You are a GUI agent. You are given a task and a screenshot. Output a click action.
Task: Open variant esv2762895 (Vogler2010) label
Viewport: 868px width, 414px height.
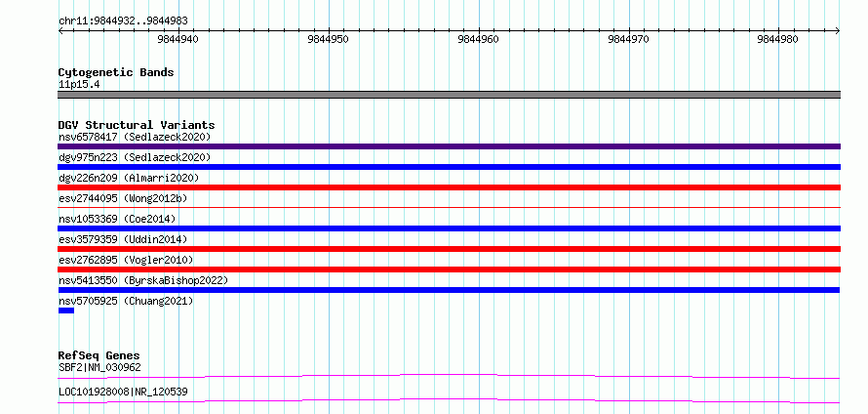126,260
